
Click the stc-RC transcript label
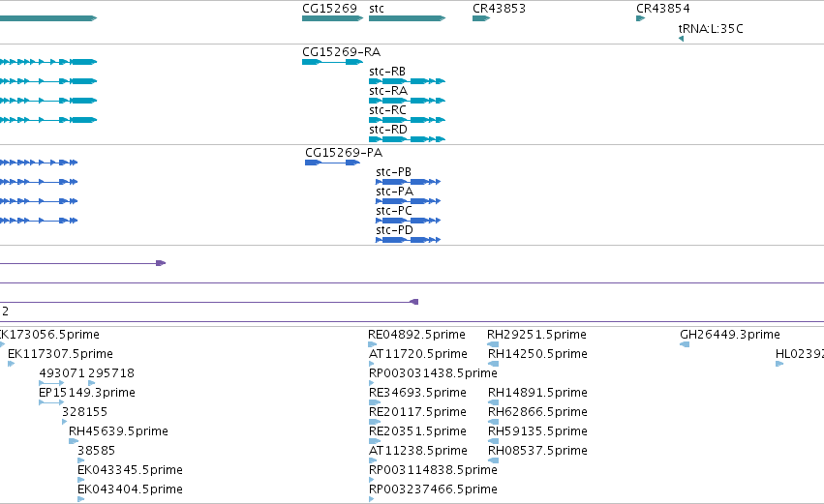[387, 110]
